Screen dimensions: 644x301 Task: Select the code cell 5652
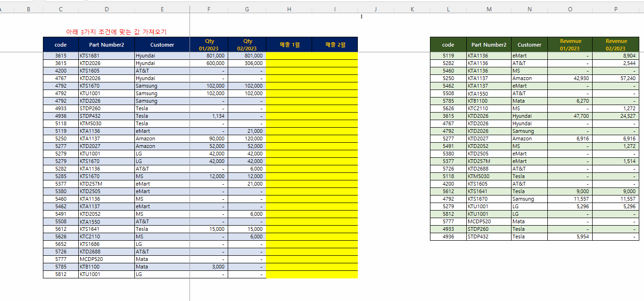(x=61, y=244)
